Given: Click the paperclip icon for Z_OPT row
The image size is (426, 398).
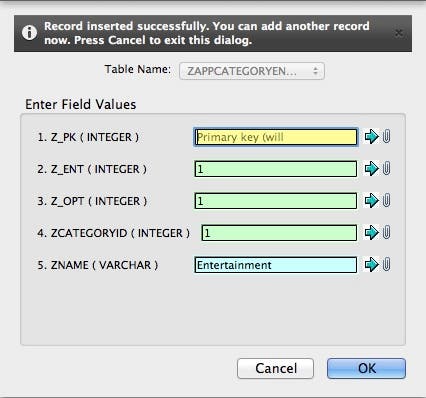Looking at the screenshot, I should (x=386, y=200).
